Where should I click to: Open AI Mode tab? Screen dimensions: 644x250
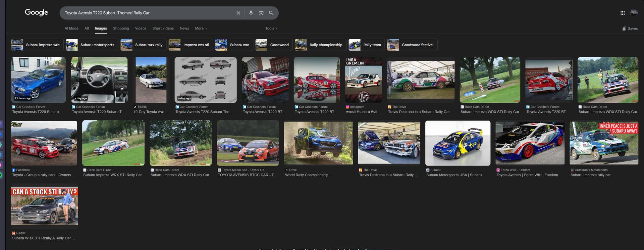point(71,29)
